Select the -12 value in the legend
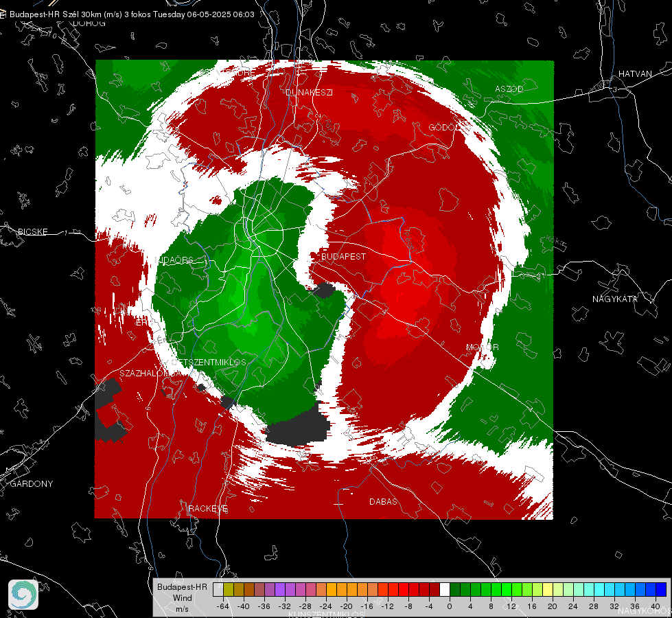Viewport: 672px width, 618px height. coord(387,606)
